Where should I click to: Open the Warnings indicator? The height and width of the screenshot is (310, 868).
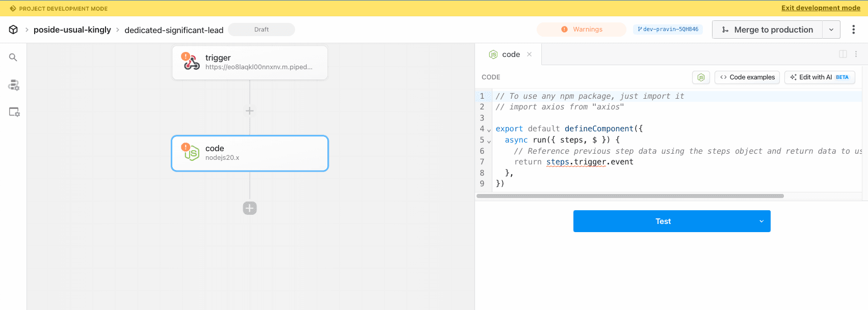pyautogui.click(x=582, y=30)
